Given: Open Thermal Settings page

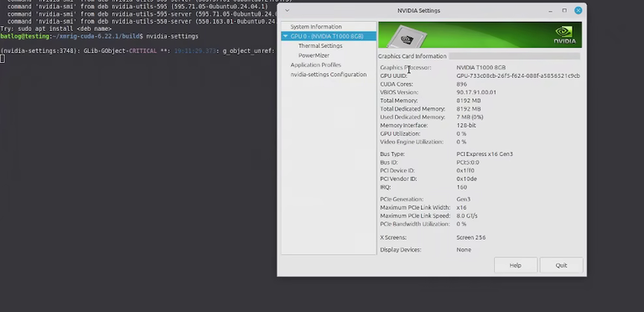Looking at the screenshot, I should (320, 45).
